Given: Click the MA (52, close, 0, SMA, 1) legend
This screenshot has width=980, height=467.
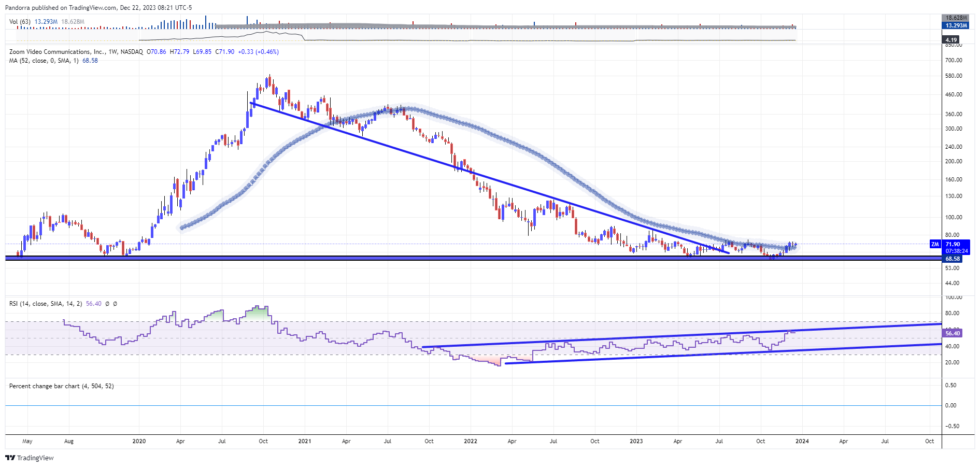Looking at the screenshot, I should (x=44, y=61).
